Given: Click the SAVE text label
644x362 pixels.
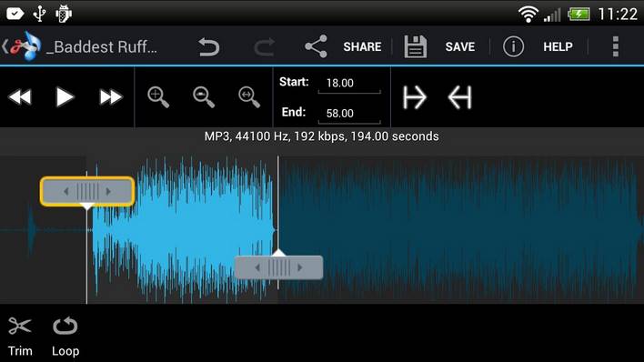Looking at the screenshot, I should tap(460, 47).
